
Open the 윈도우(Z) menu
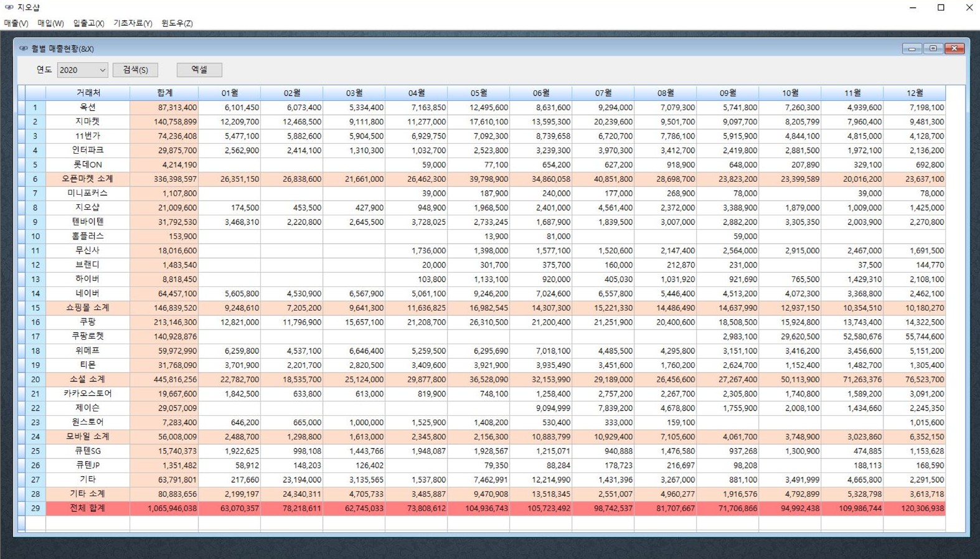(x=177, y=23)
